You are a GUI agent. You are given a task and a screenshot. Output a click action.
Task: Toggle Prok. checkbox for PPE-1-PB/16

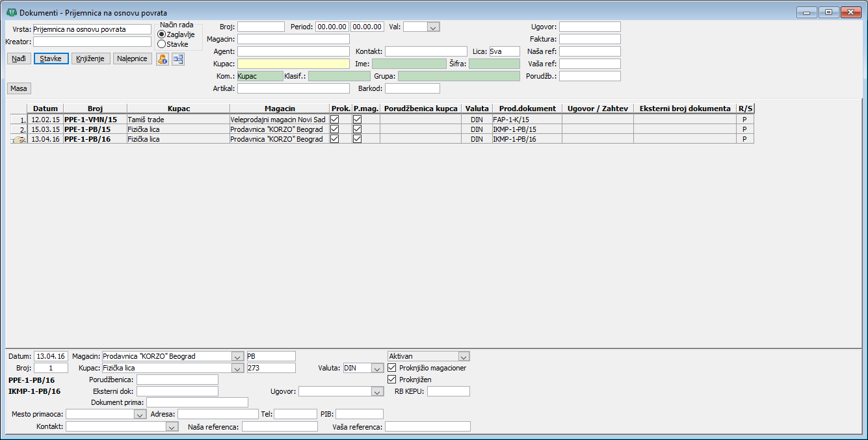pyautogui.click(x=335, y=139)
